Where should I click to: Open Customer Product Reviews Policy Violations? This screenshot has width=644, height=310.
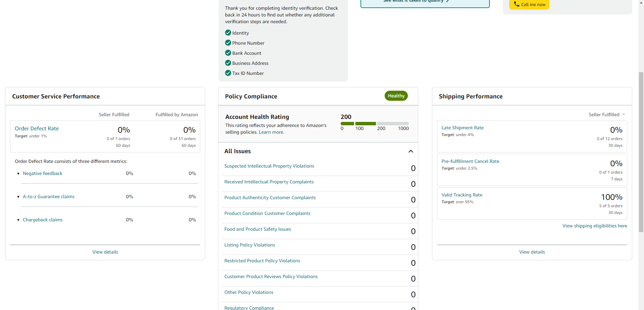271,276
